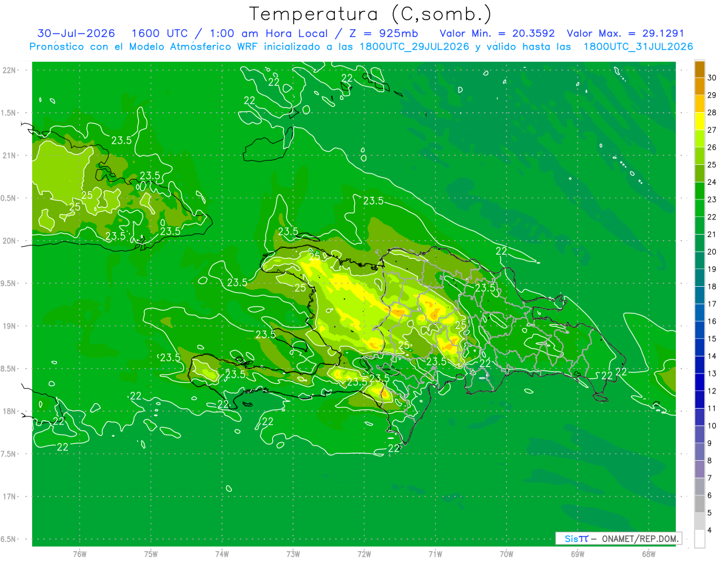Click the "70W" longitude axis label
This screenshot has width=728, height=562.
506,554
